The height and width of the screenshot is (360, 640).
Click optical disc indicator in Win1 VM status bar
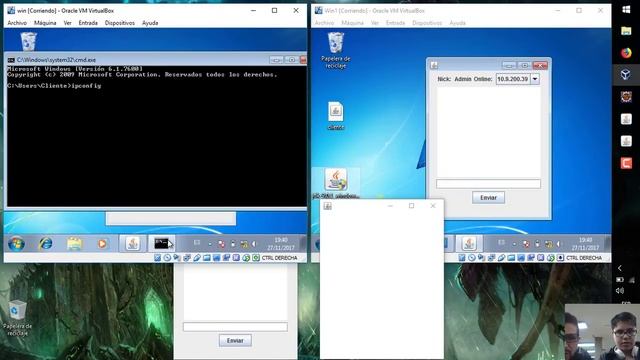coord(472,258)
